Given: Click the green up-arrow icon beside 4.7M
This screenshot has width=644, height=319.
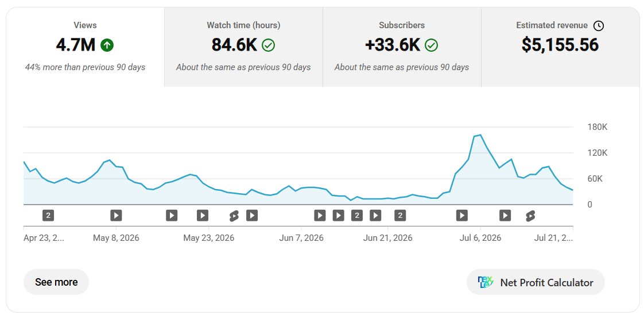Looking at the screenshot, I should (x=107, y=45).
